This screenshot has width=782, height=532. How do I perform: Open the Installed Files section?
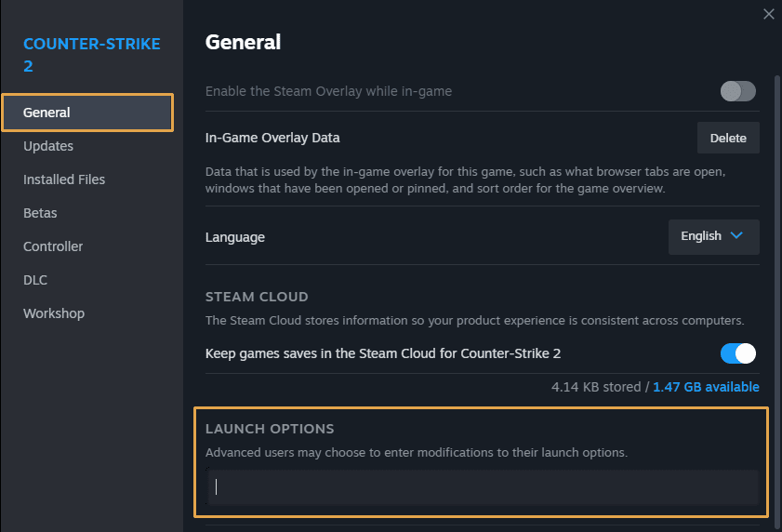pos(64,180)
